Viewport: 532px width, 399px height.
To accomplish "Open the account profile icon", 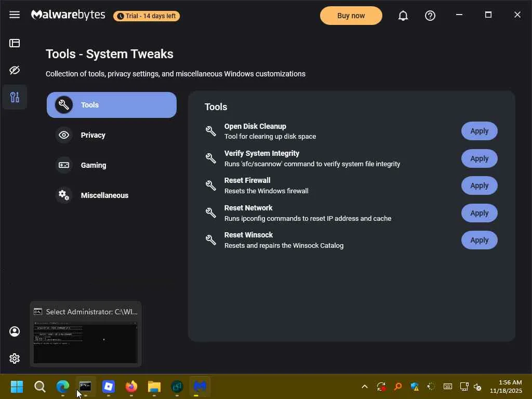I will [14, 331].
